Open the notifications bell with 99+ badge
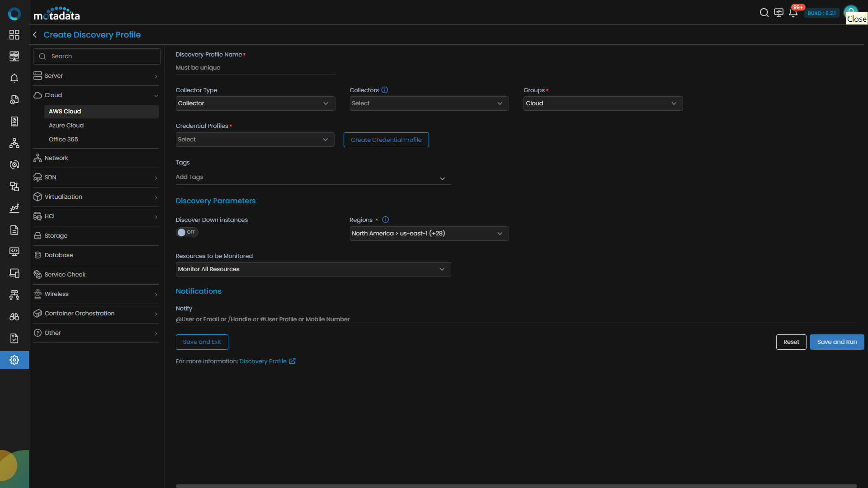The image size is (868, 488). (793, 13)
